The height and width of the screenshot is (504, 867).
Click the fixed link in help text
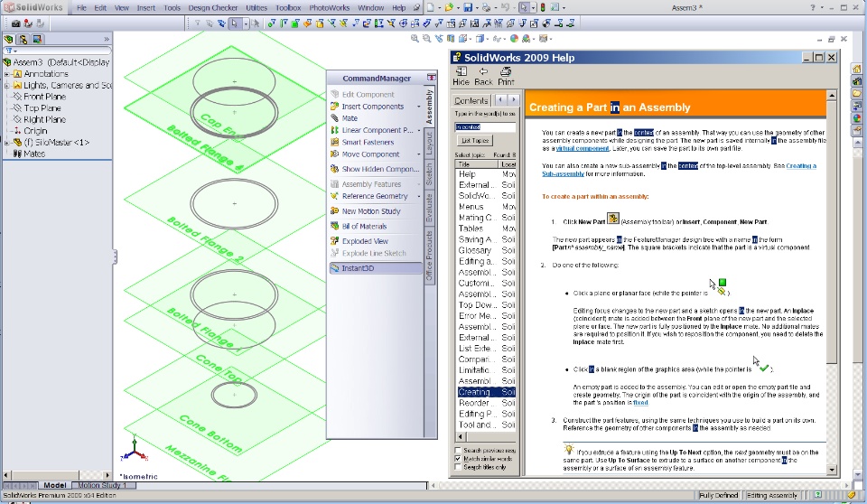[640, 403]
